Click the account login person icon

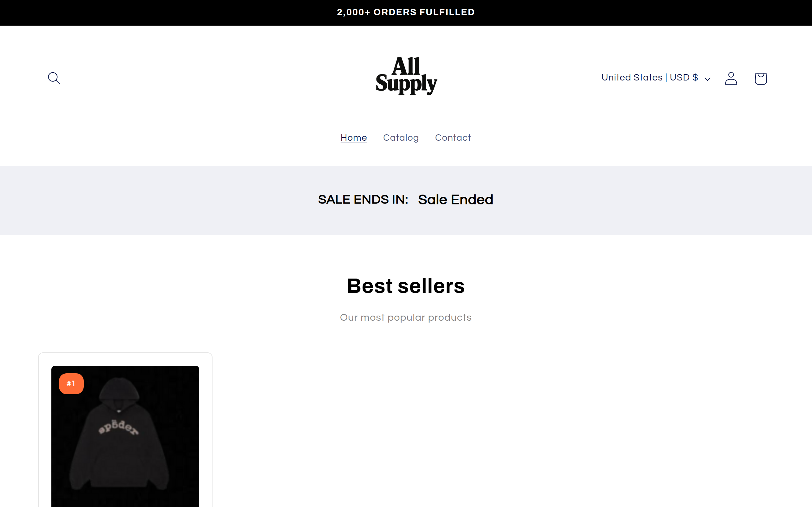pyautogui.click(x=731, y=79)
